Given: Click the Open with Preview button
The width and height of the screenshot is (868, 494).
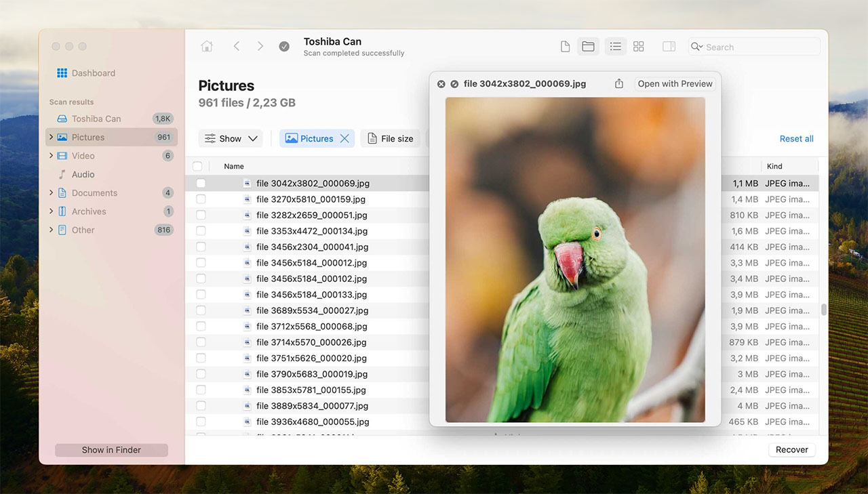Looking at the screenshot, I should (674, 83).
